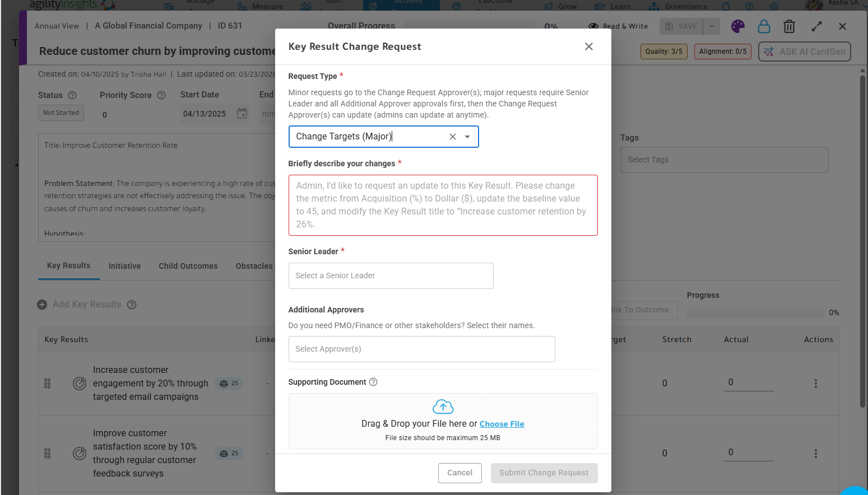This screenshot has width=868, height=495.
Task: Open the Governance menu in top navigation
Action: [678, 6]
